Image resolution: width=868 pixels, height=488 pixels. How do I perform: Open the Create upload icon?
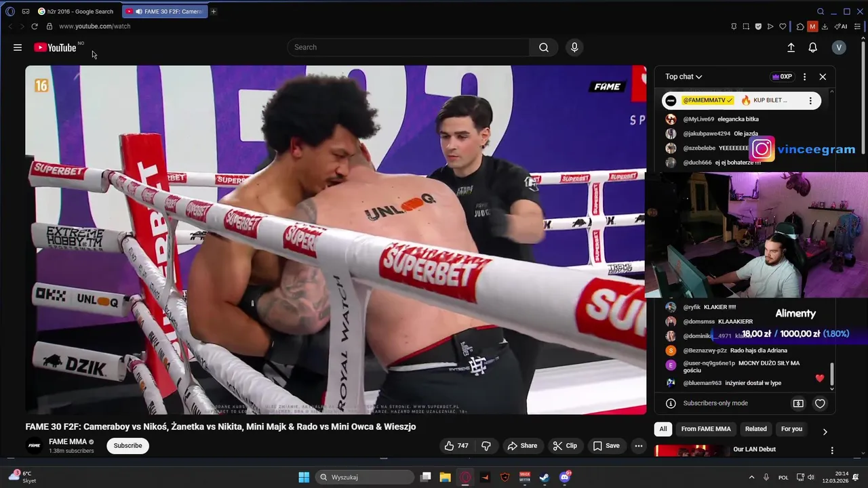point(791,47)
